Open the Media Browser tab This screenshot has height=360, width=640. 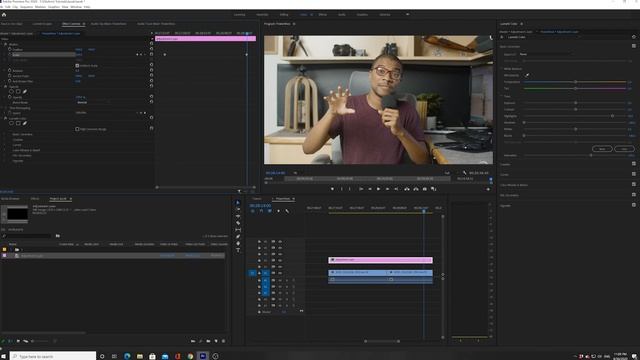(10, 199)
